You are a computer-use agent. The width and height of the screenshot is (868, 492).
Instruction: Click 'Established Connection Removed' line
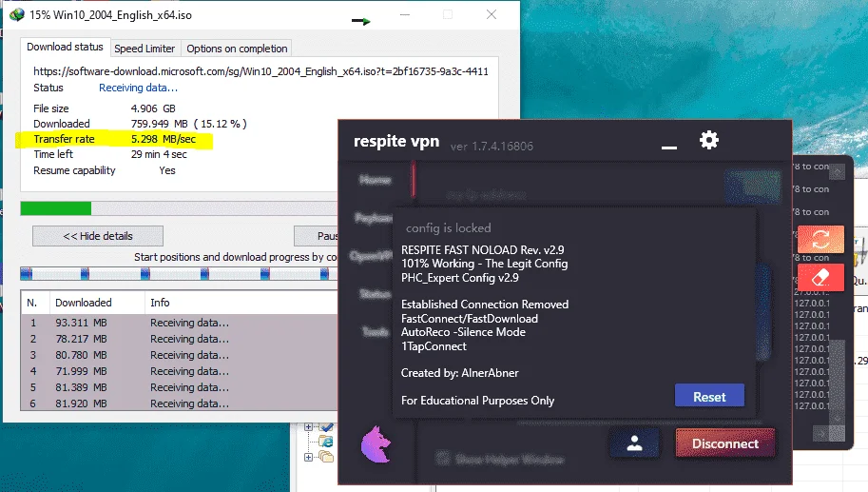point(485,305)
